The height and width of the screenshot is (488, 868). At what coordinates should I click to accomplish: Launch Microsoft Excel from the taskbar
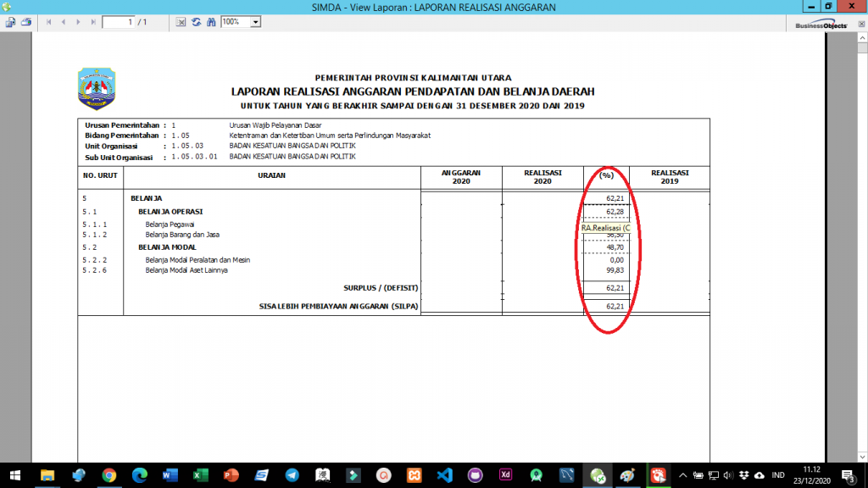(200, 475)
